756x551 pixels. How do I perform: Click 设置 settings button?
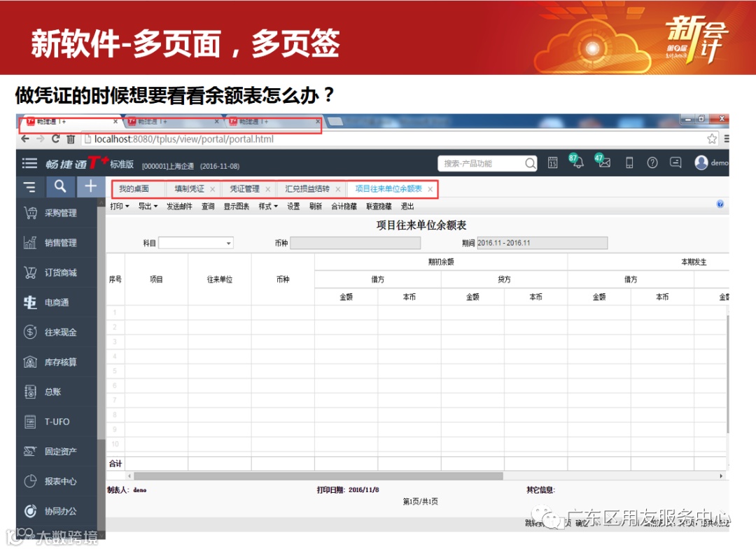(293, 207)
